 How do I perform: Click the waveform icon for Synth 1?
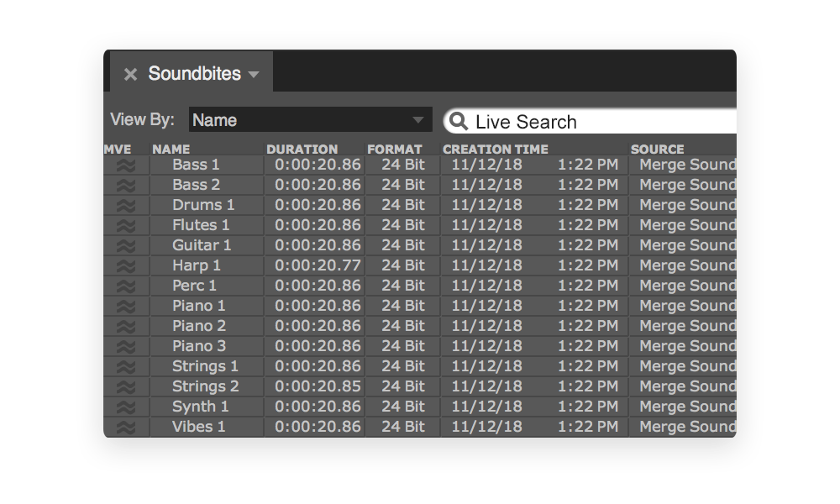(x=126, y=407)
